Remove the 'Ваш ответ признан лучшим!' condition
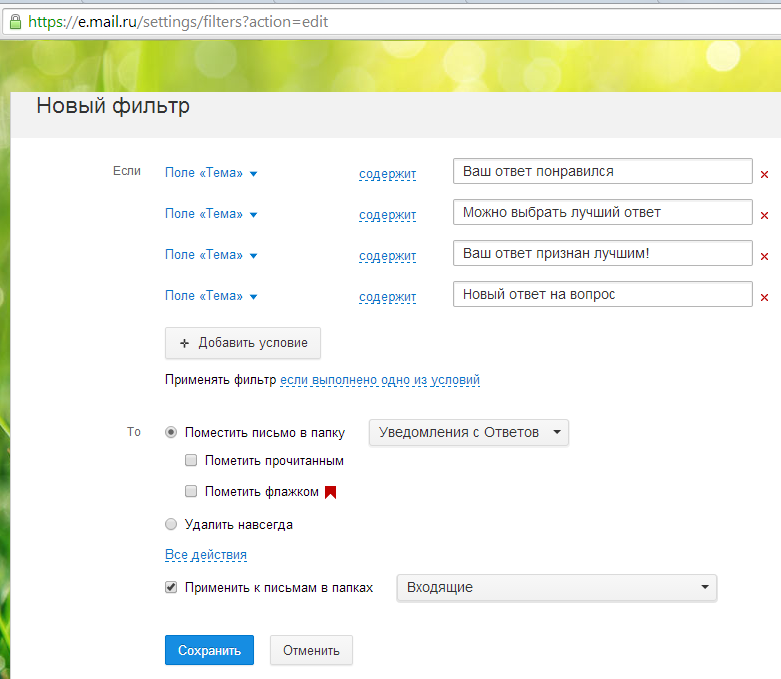 (764, 256)
